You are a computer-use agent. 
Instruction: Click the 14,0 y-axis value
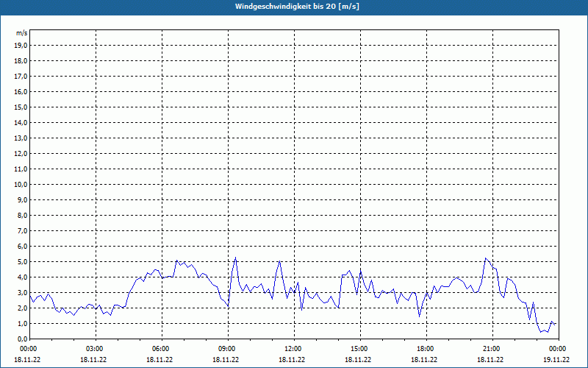(21, 122)
